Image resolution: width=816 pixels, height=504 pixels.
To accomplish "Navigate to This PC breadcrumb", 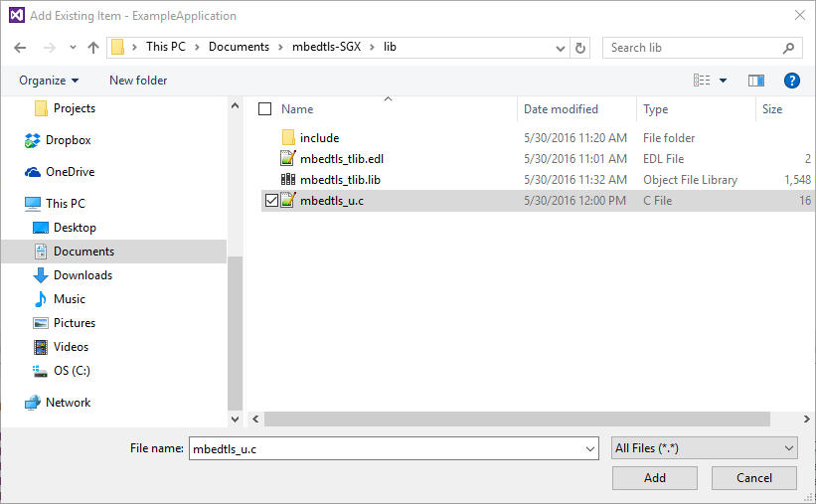I will [166, 47].
